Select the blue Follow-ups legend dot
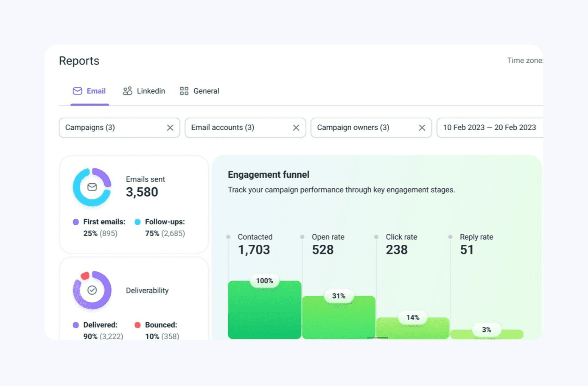Viewport: 588px width, 386px height. coord(137,222)
